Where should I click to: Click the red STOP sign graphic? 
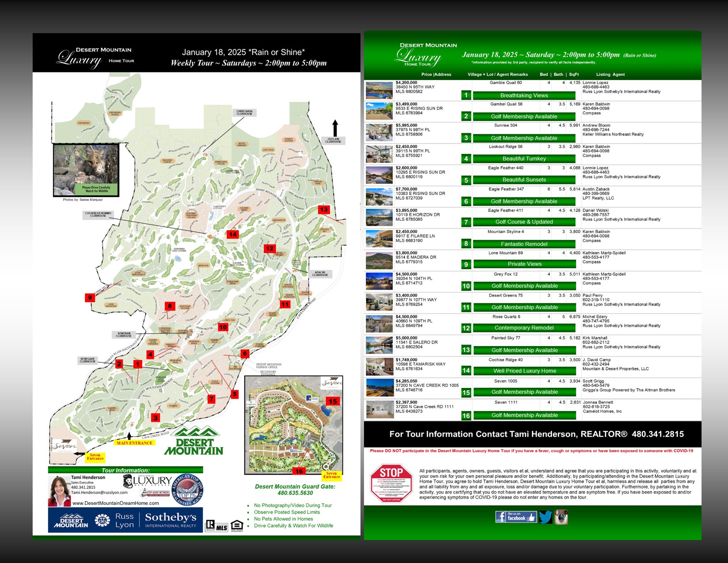click(391, 483)
